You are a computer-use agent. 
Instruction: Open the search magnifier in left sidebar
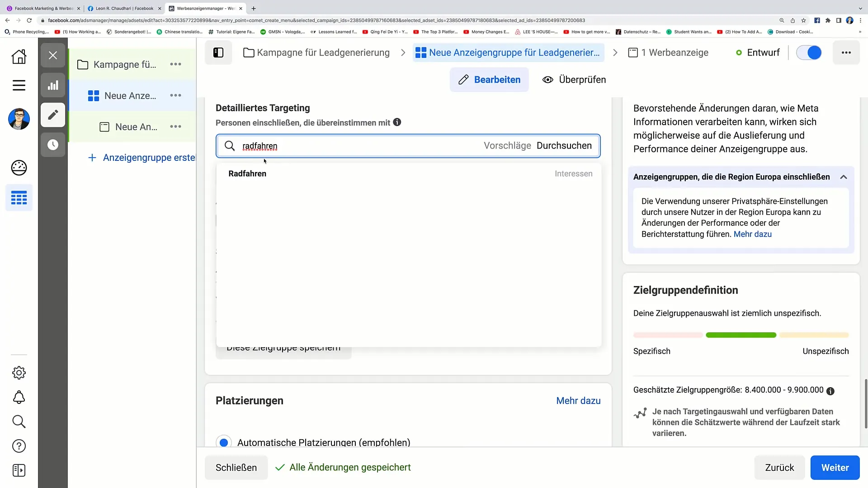tap(19, 422)
